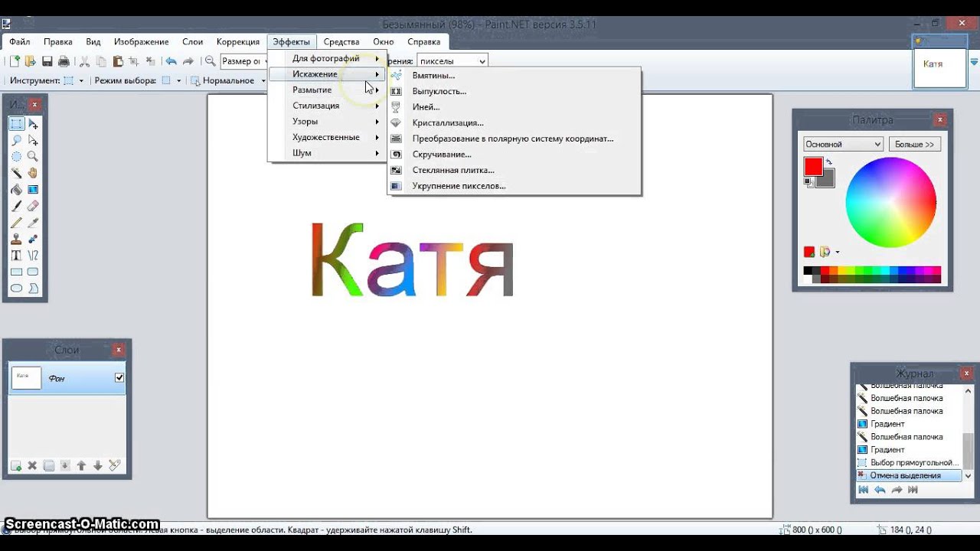
Task: Select the Paint Bucket tool
Action: tap(16, 190)
